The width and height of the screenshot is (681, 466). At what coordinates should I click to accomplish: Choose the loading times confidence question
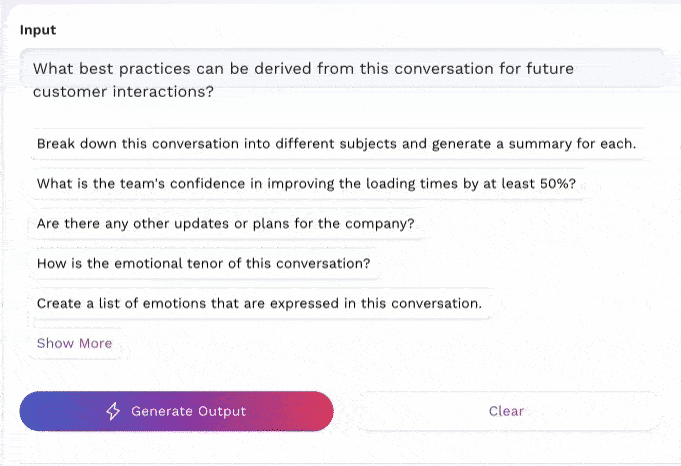(x=305, y=184)
